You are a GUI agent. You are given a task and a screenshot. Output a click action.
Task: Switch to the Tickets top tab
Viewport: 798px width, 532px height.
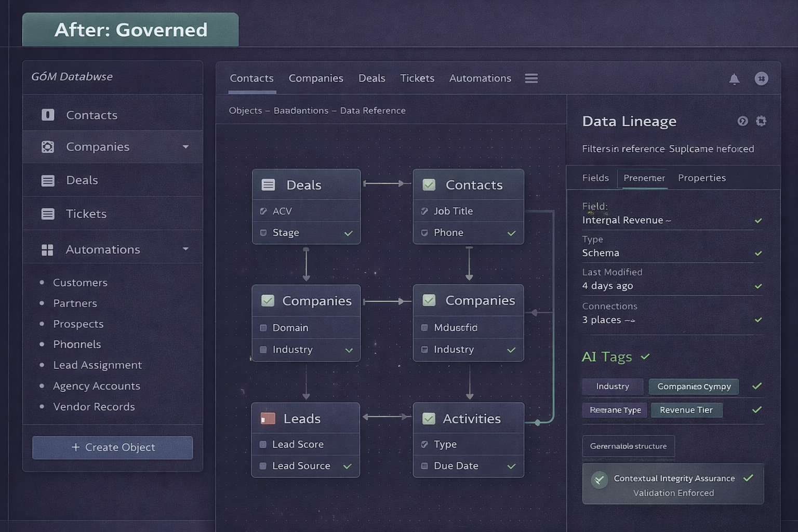417,78
